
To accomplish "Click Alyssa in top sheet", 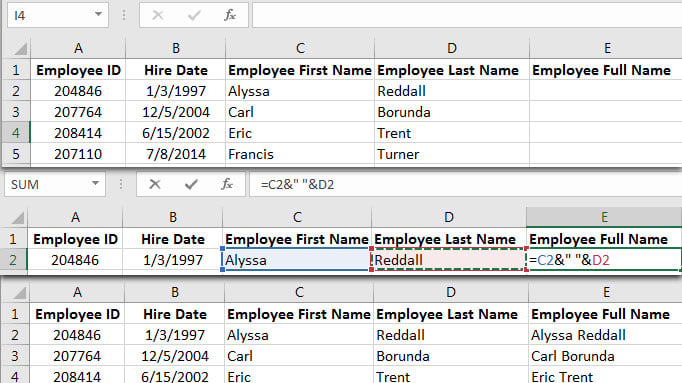I will (300, 91).
